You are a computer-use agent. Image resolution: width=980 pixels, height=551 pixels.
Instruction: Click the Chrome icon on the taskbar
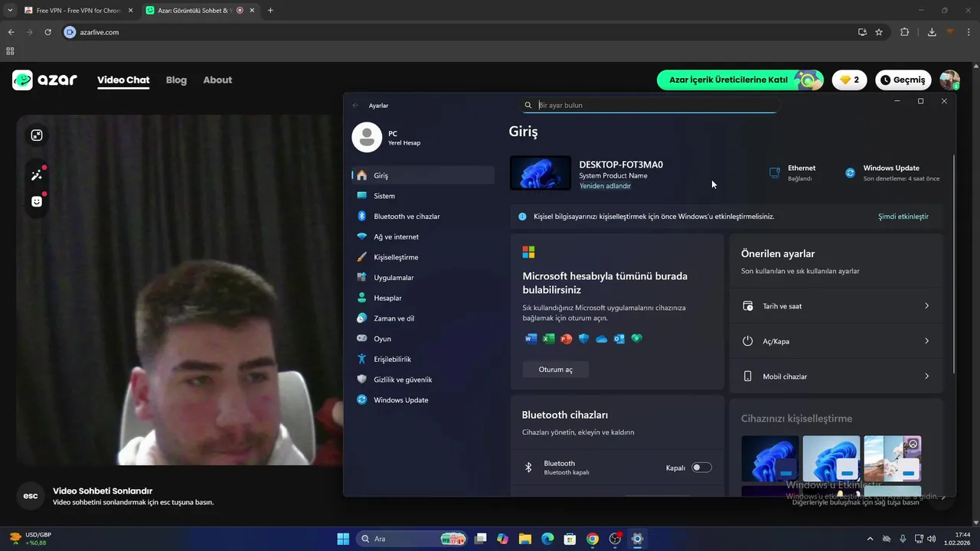tap(593, 539)
